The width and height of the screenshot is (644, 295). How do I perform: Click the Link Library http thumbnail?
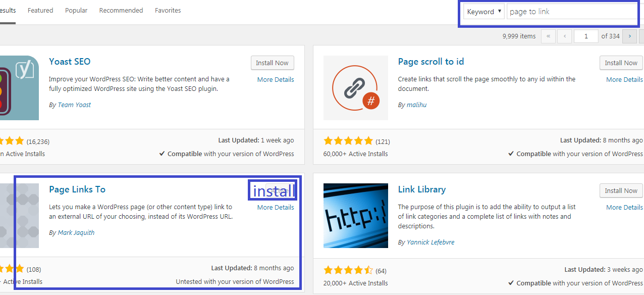click(355, 216)
